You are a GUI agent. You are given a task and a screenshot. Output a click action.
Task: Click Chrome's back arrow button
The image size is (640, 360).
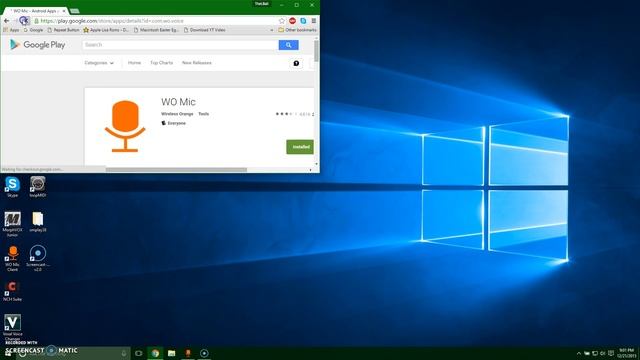7,21
